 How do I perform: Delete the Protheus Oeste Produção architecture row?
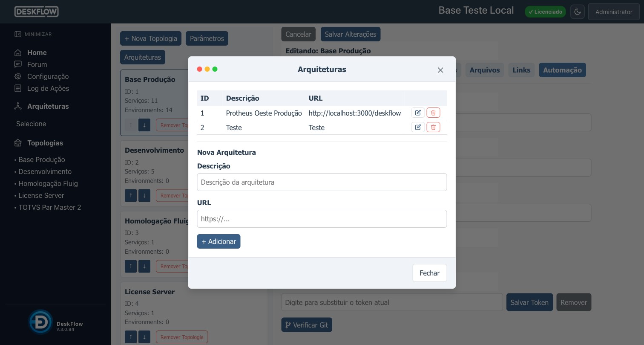433,113
